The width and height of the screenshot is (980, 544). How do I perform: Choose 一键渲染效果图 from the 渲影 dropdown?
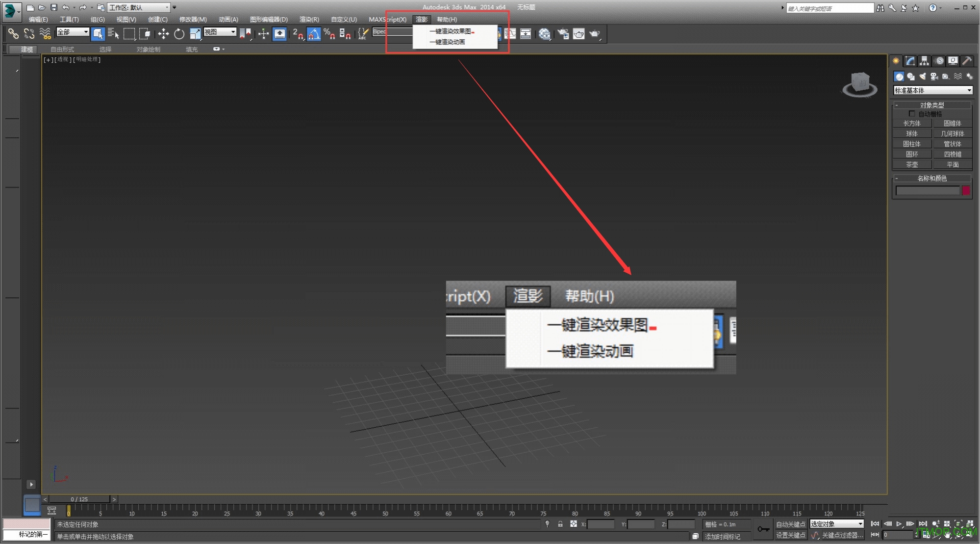(455, 31)
